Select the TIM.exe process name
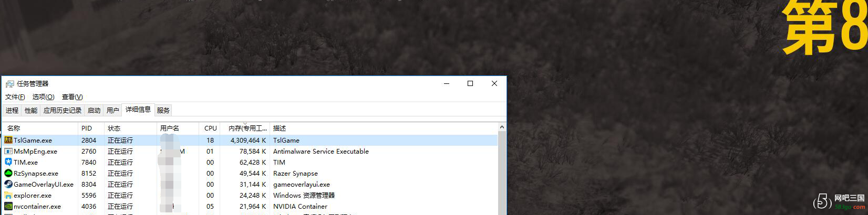Viewport: 868px width, 215px height. point(26,162)
